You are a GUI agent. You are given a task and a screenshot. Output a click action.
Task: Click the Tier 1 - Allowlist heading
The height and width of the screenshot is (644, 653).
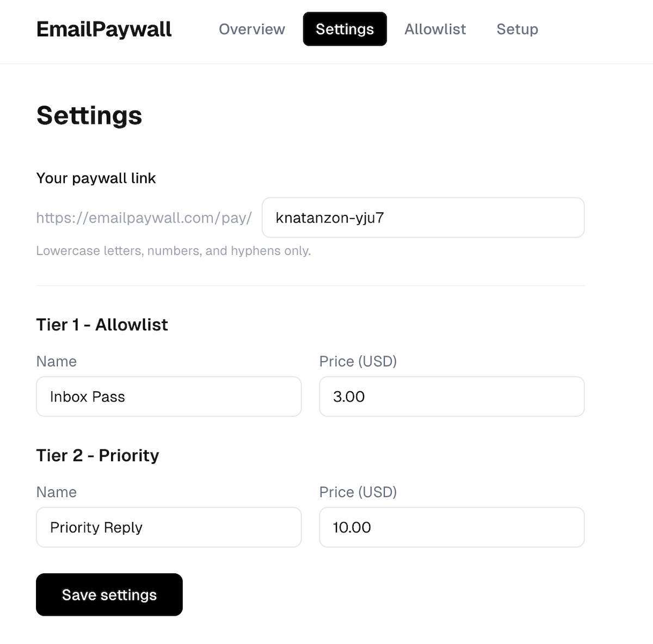coord(102,325)
